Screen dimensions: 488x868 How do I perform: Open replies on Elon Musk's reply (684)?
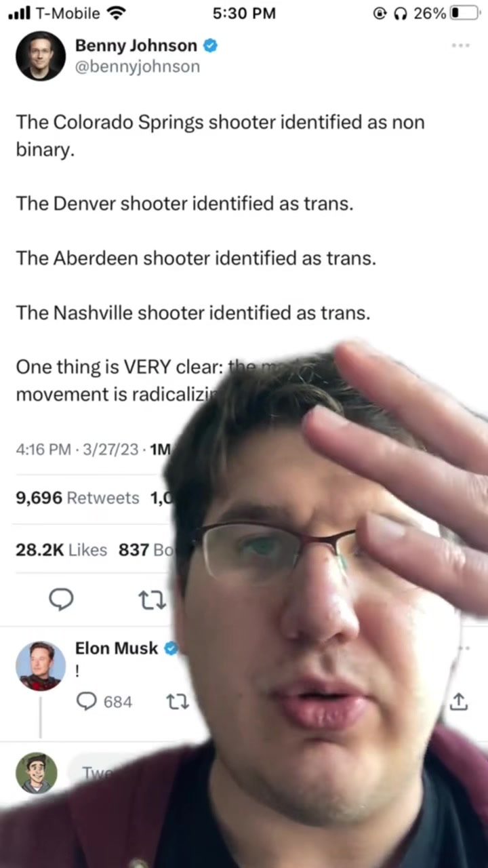click(x=104, y=702)
